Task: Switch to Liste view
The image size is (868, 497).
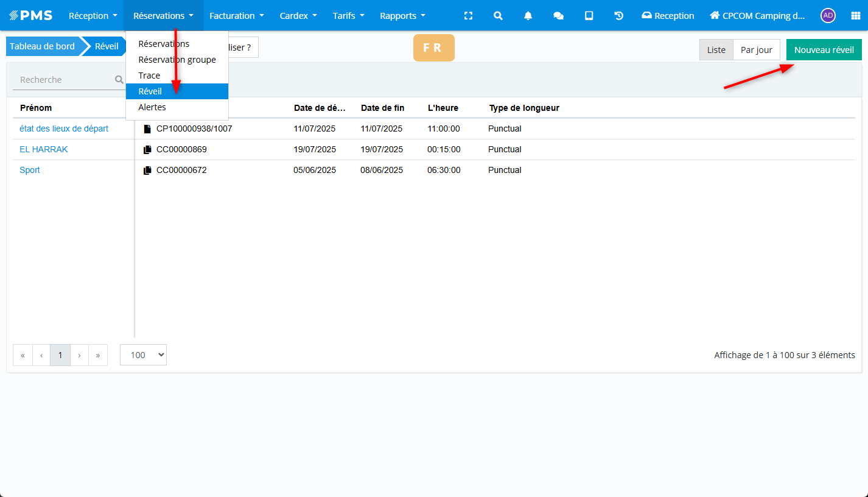Action: coord(716,50)
